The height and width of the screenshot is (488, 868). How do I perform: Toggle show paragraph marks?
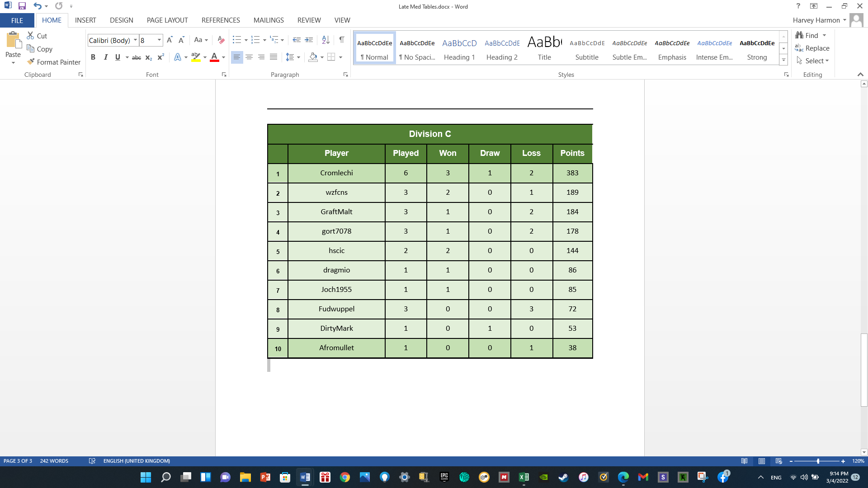(x=342, y=40)
